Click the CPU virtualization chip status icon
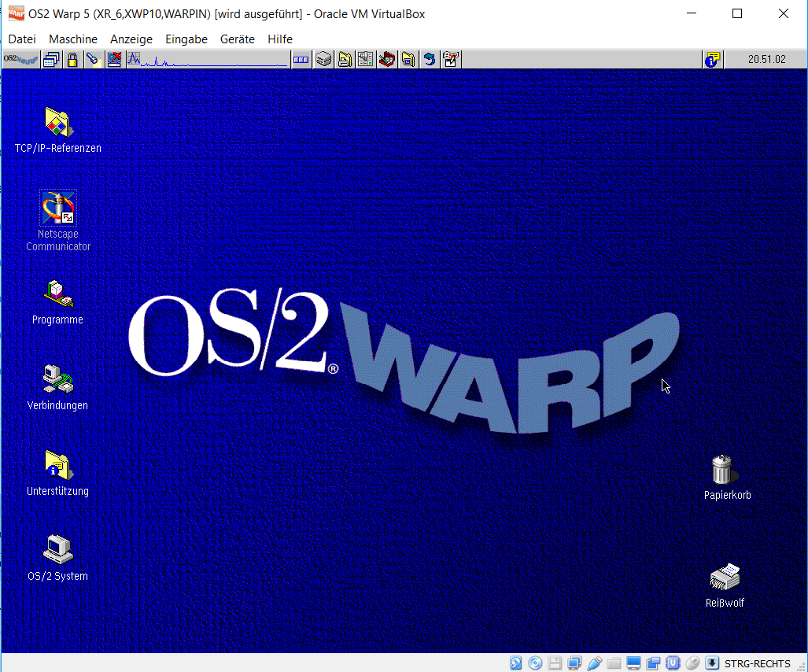The image size is (808, 672). 673,663
